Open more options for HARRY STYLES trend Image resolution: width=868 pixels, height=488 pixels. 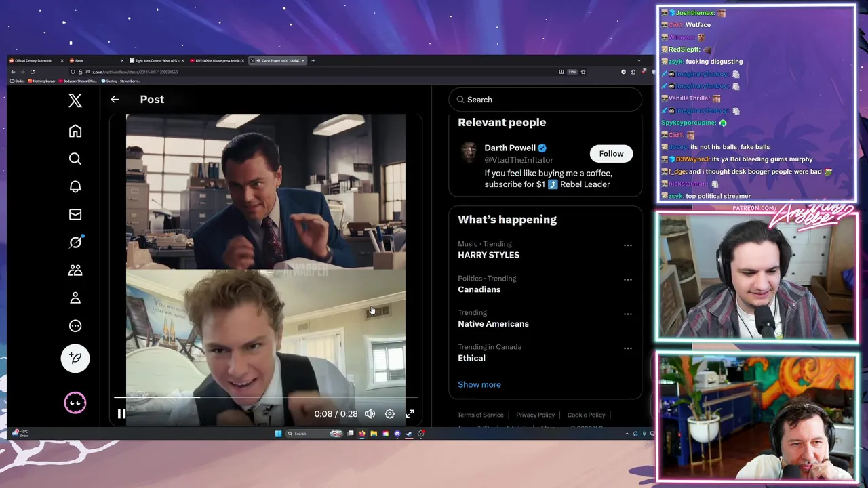pos(627,245)
